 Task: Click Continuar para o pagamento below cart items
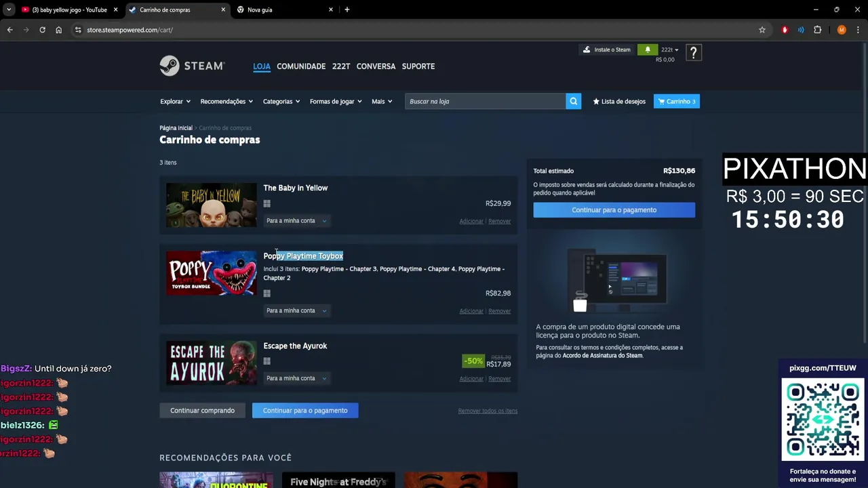(305, 410)
